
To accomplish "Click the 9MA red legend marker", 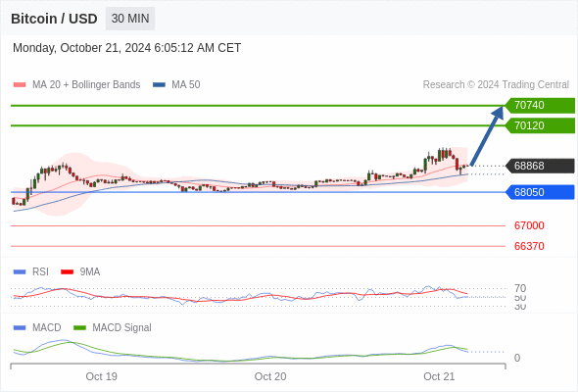I will pos(67,272).
